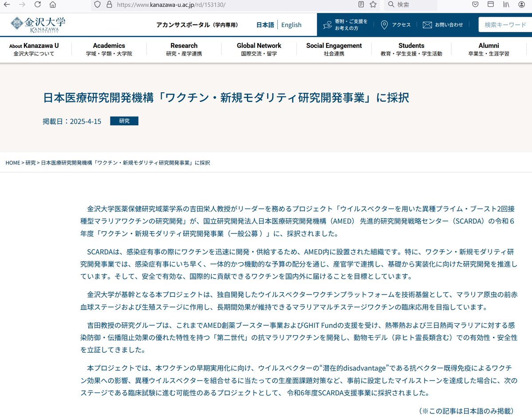Go to HOME in breadcrumb
This screenshot has height=417, width=532.
point(13,163)
